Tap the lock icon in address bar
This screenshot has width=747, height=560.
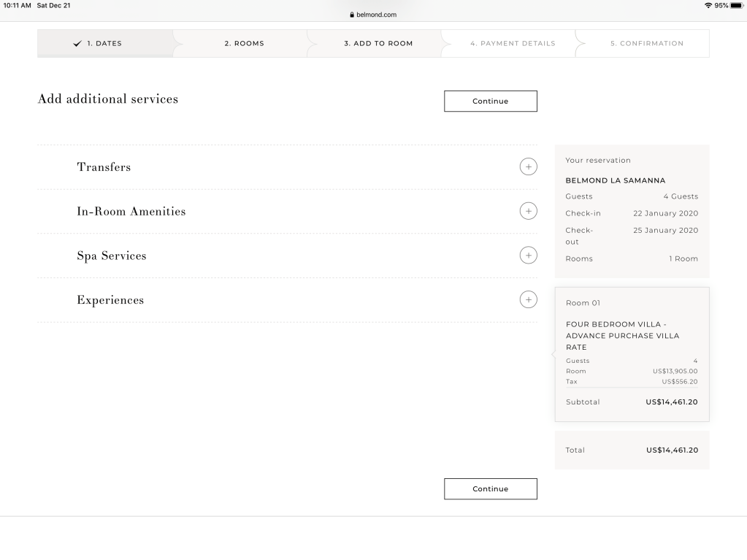pos(352,15)
